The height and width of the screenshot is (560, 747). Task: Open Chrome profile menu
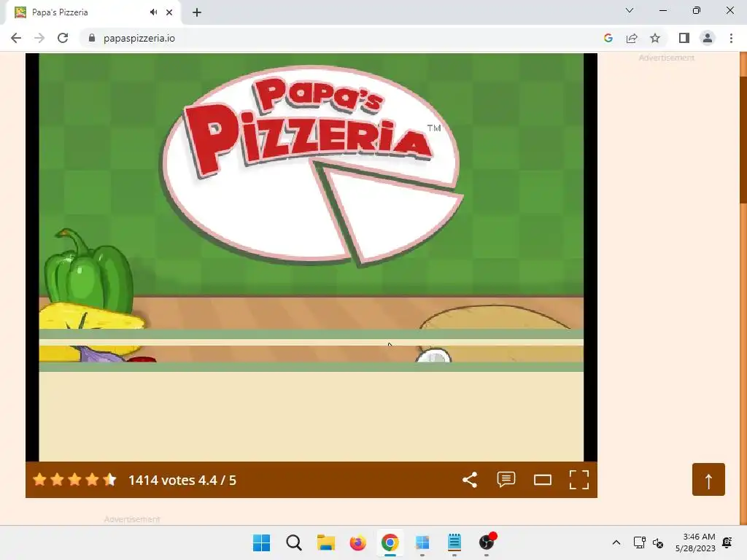click(708, 38)
